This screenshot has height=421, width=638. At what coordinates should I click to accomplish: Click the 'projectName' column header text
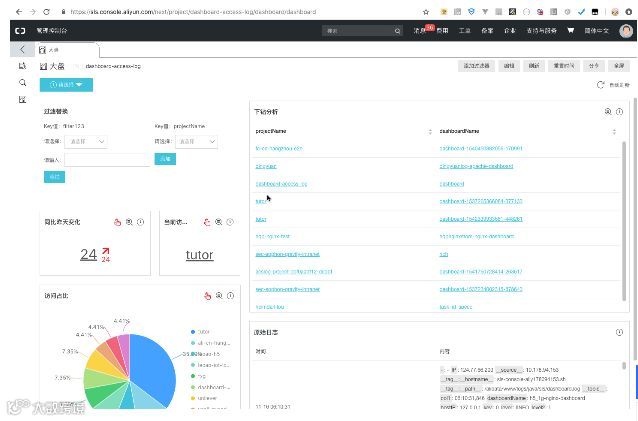[x=271, y=131]
